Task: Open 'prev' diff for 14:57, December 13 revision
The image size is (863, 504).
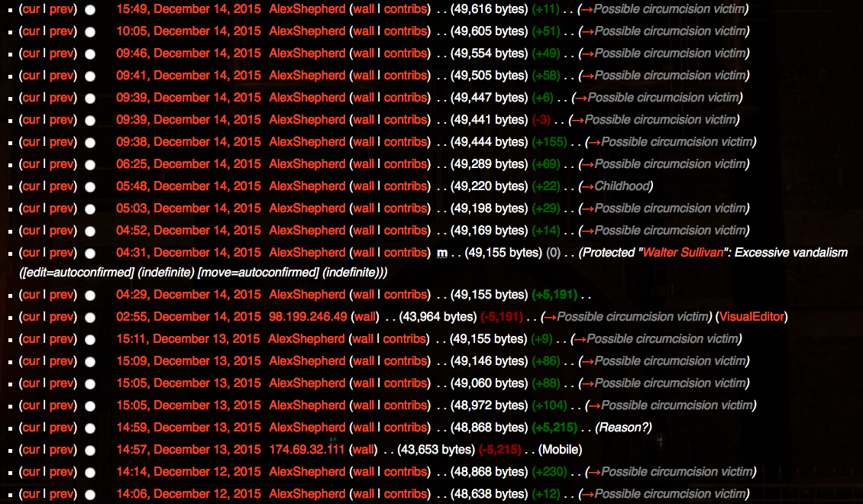Action: (x=61, y=450)
